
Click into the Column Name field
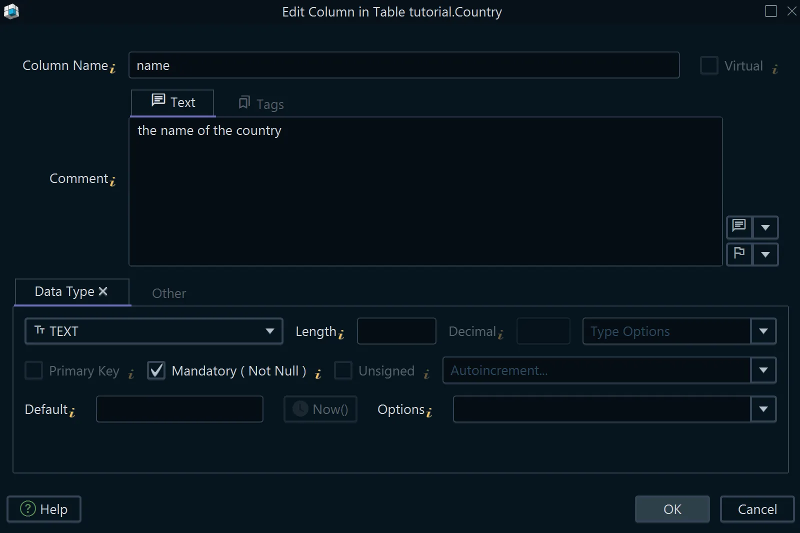tap(404, 65)
